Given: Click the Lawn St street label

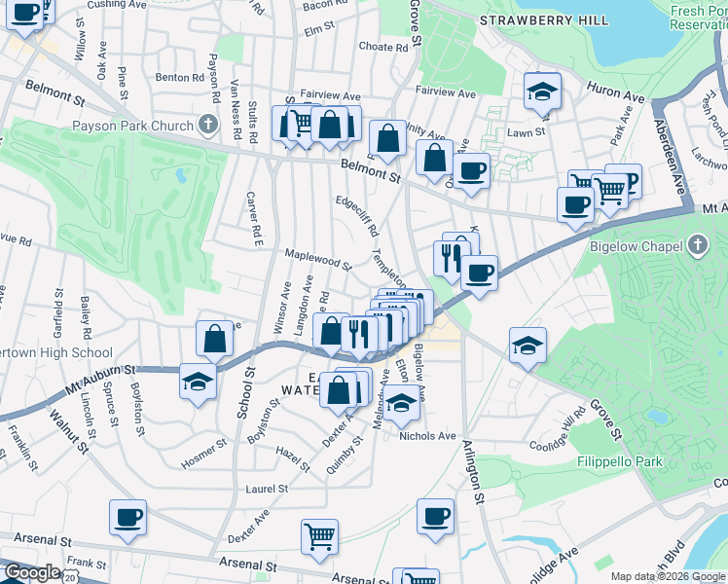Looking at the screenshot, I should click(526, 132).
